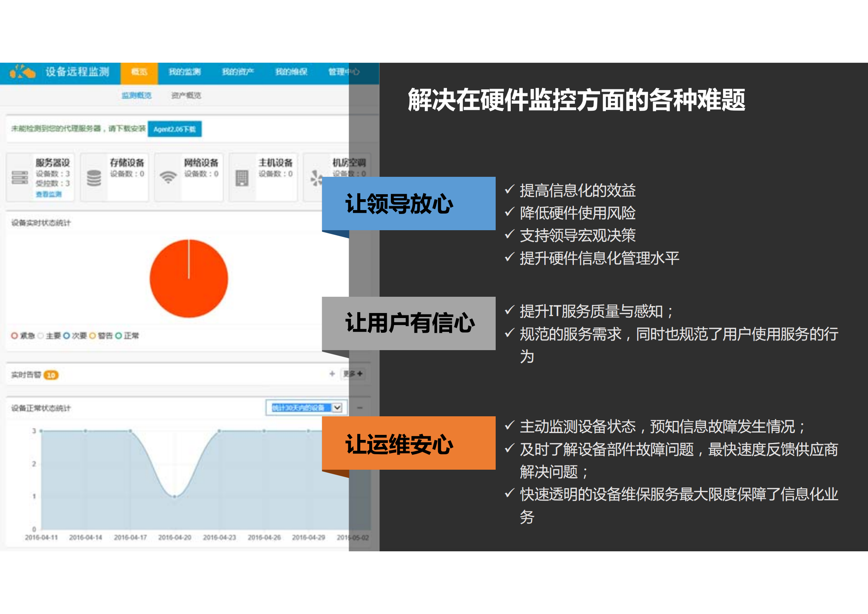
Task: Click the real-time alert count badge 10
Action: [x=51, y=375]
